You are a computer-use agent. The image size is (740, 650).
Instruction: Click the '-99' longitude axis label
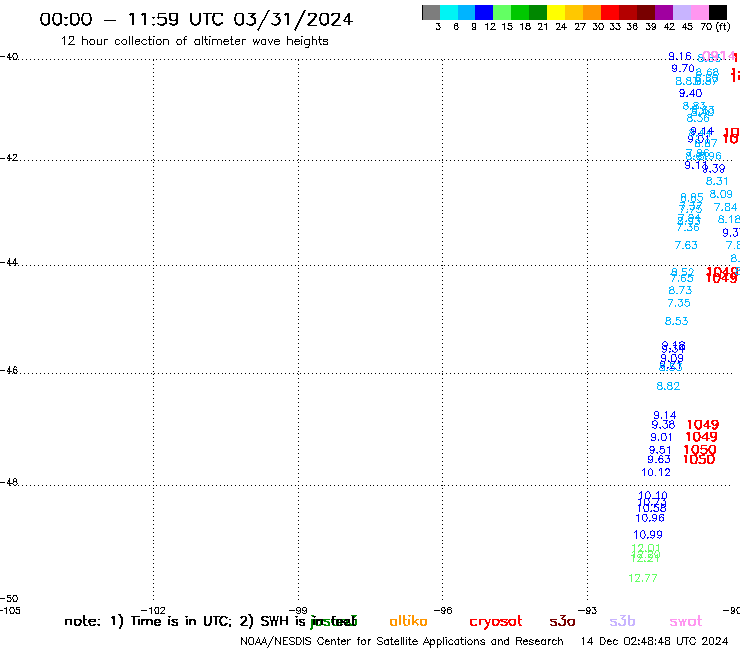[298, 610]
